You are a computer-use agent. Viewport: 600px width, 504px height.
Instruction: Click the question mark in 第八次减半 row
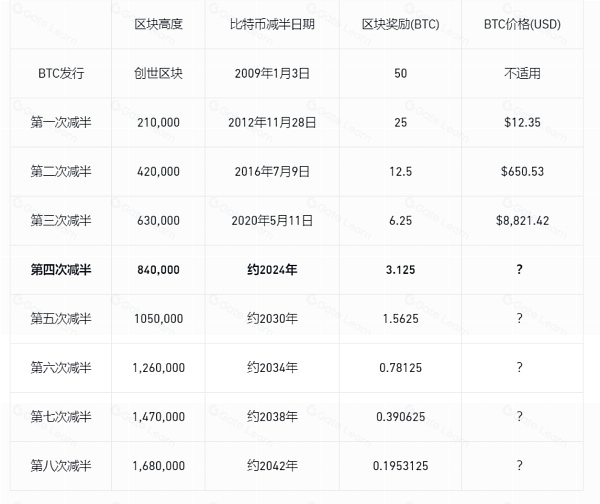point(519,465)
